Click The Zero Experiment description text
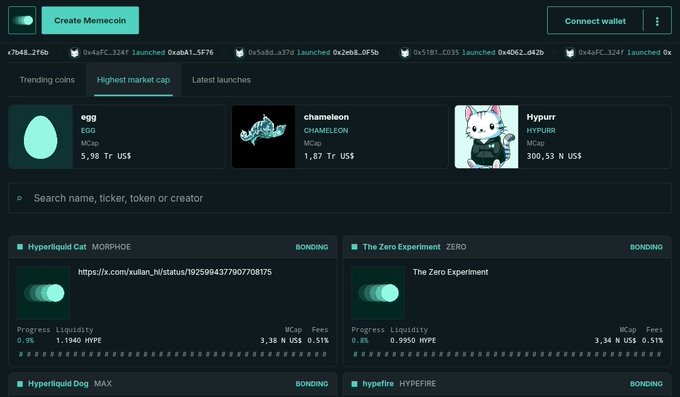Screen dimensions: 680x397 click(x=450, y=272)
